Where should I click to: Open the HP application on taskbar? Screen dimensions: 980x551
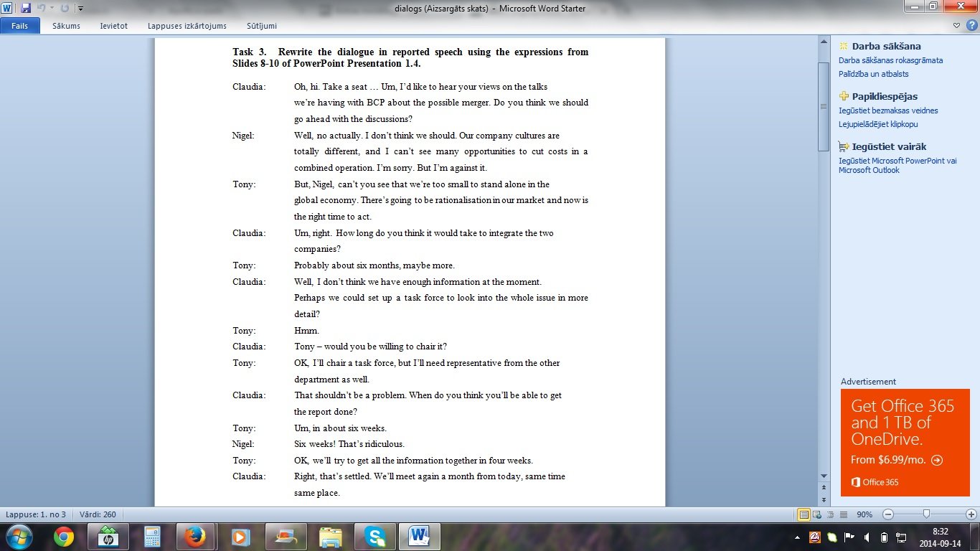(x=108, y=537)
